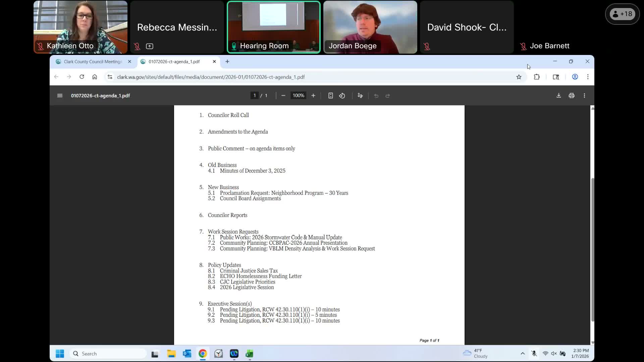Switch to Clark County Council Meetings tab

point(92,62)
